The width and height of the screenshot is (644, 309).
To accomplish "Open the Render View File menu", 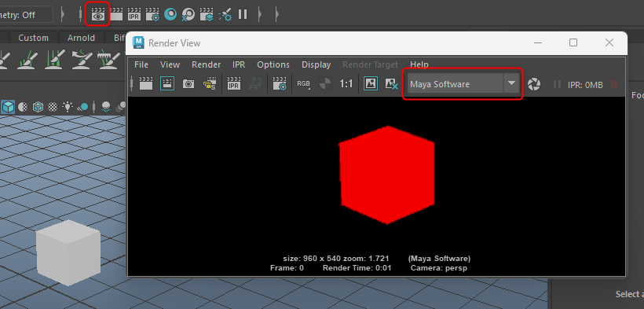I will click(x=141, y=64).
